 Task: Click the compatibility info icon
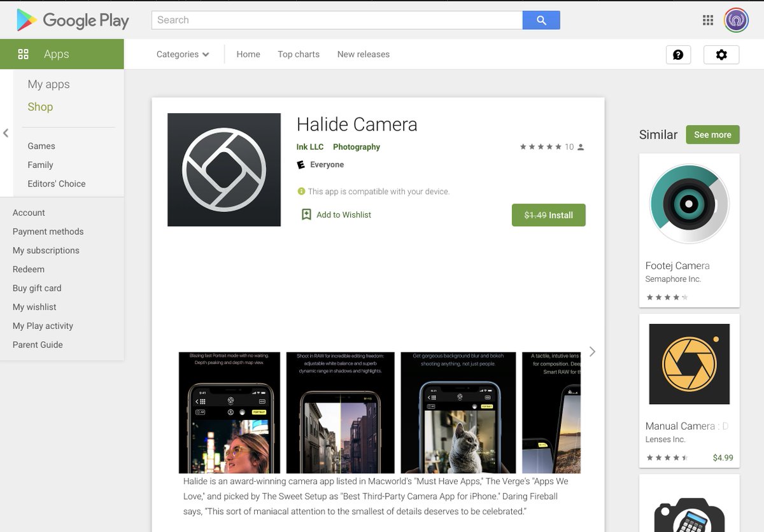pyautogui.click(x=301, y=192)
